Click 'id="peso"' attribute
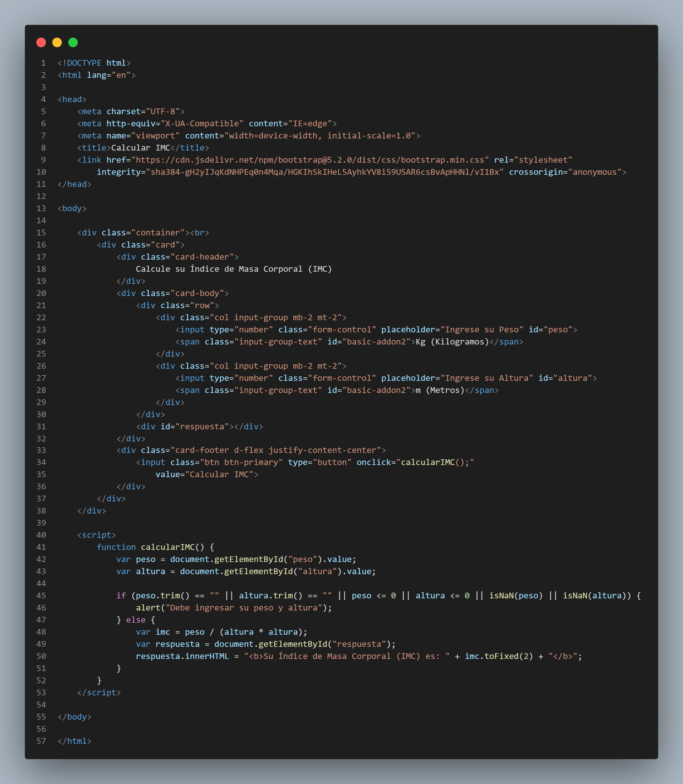 coord(550,330)
